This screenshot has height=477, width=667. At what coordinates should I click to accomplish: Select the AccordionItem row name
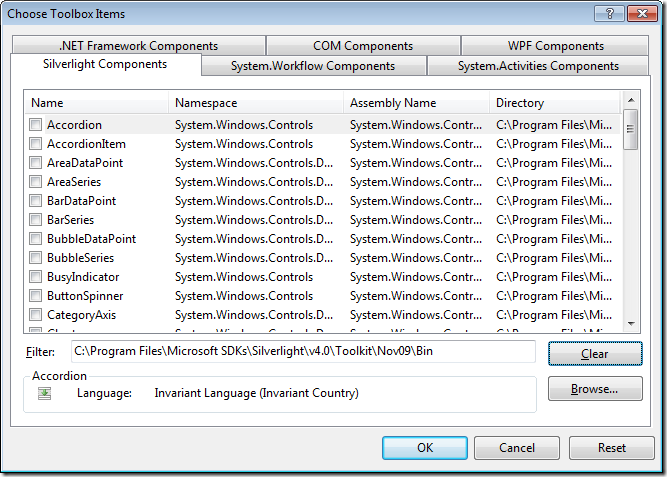86,144
